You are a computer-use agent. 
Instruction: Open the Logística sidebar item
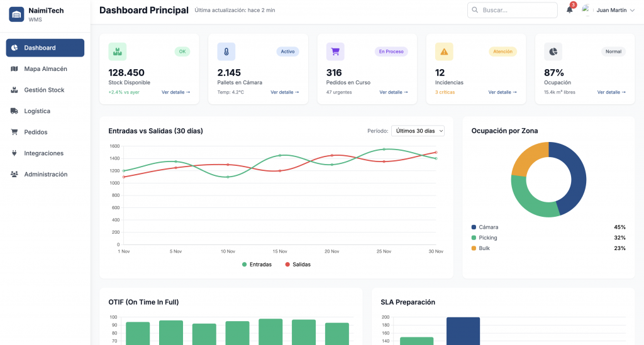point(37,111)
